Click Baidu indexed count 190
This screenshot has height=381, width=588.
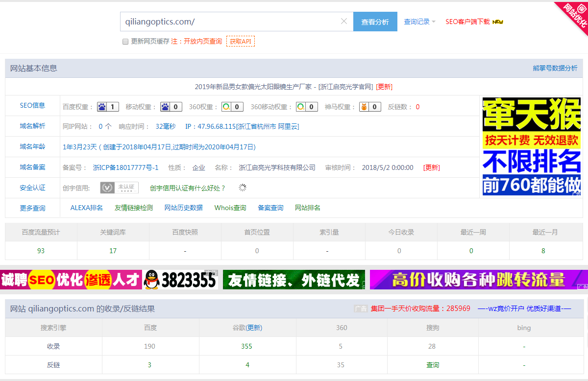click(x=150, y=346)
